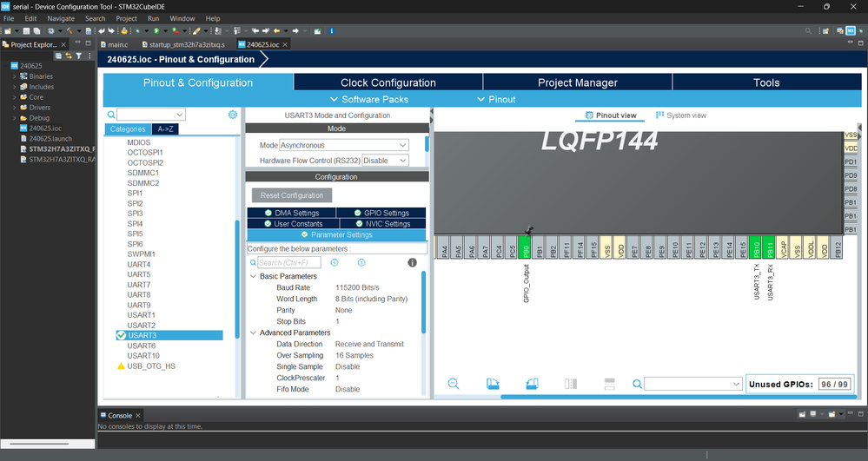
Task: Open Hardware Flow Control dropdown
Action: point(385,161)
